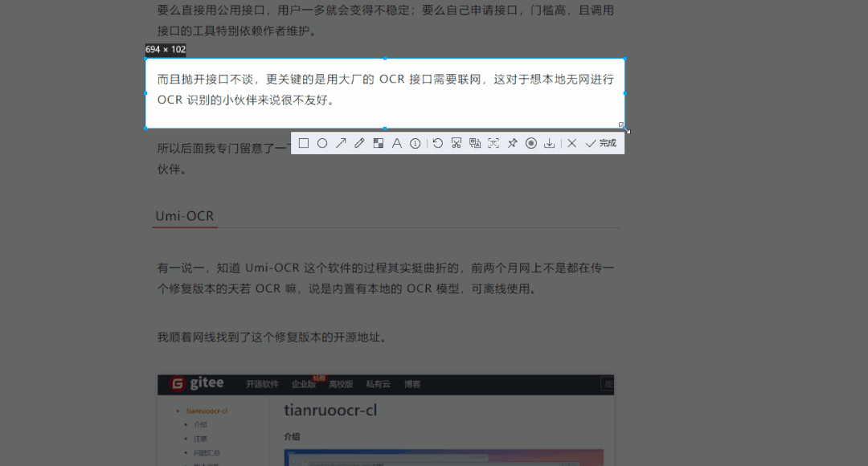Select the ellipse annotation tool
868x466 pixels.
322,142
